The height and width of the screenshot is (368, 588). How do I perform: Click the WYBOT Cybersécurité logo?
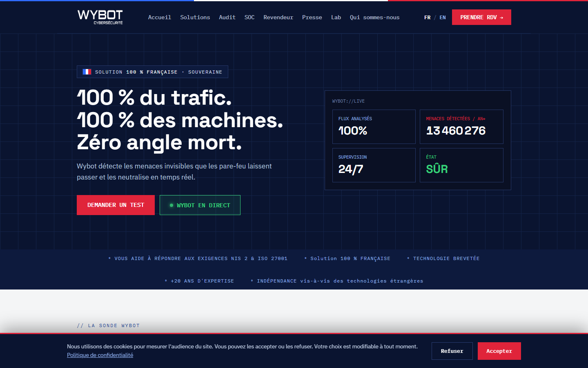tap(100, 17)
